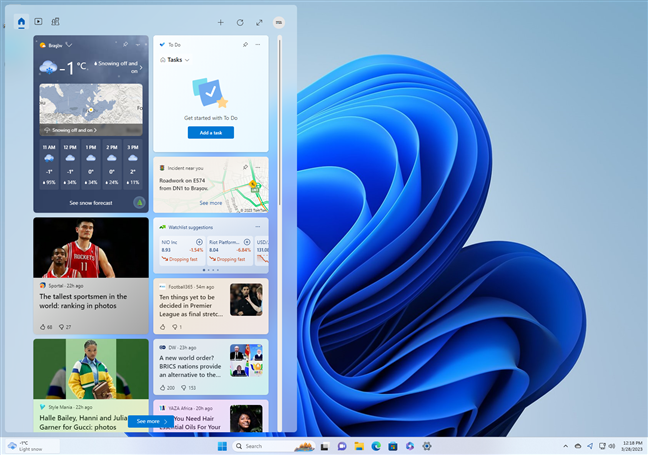The image size is (648, 455).
Task: Open the BRICS nations new world order article
Action: [190, 367]
